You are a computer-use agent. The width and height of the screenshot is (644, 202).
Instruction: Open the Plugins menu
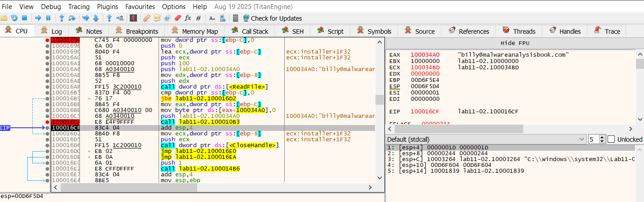[x=107, y=6]
